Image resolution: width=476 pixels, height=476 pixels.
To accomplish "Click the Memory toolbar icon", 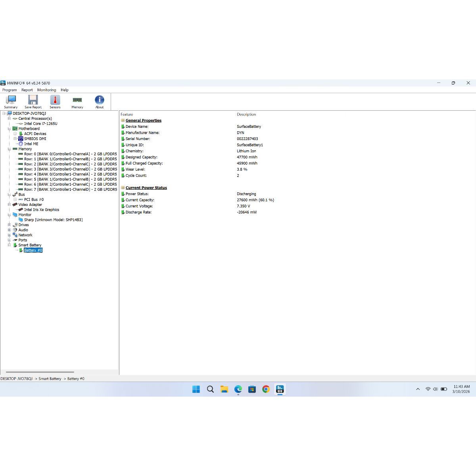I will (77, 102).
